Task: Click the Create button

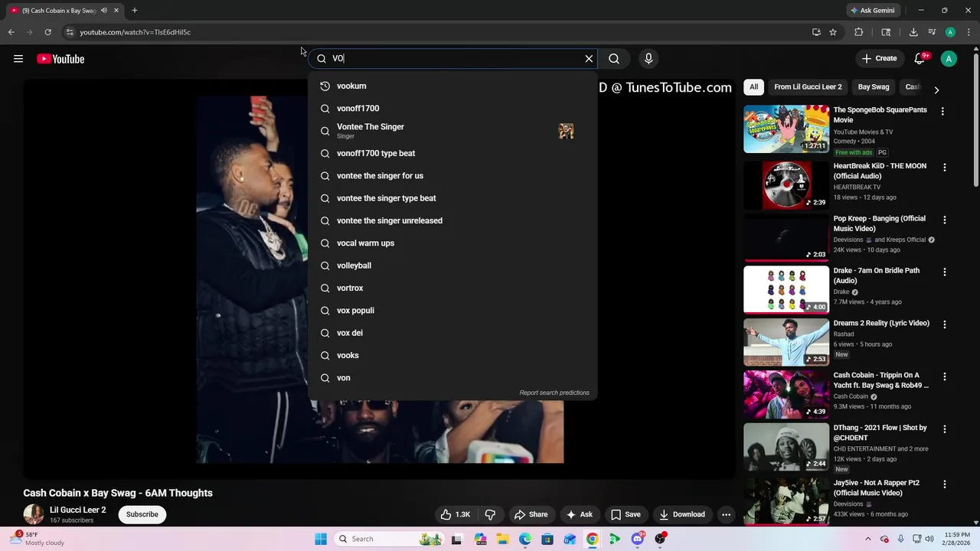Action: (x=879, y=59)
